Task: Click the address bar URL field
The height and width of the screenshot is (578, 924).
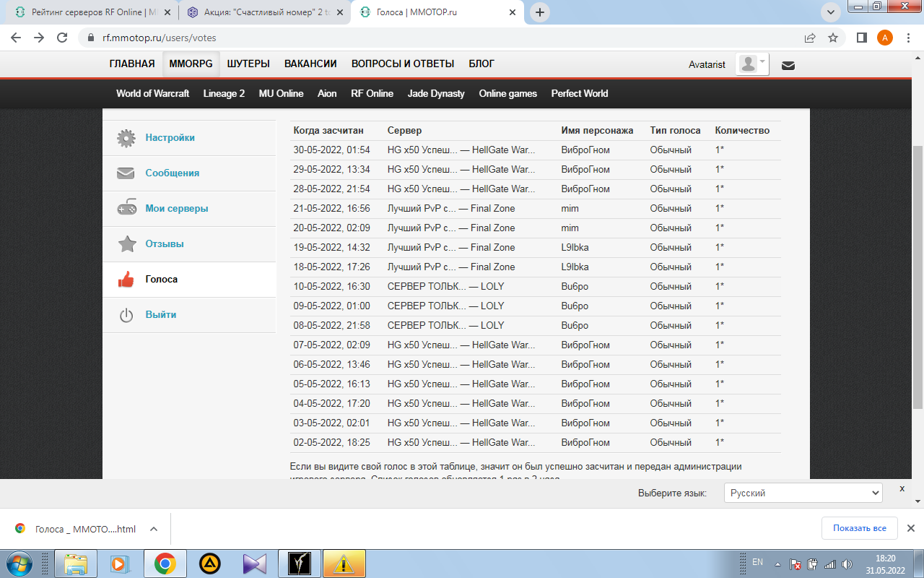Action: tap(440, 38)
